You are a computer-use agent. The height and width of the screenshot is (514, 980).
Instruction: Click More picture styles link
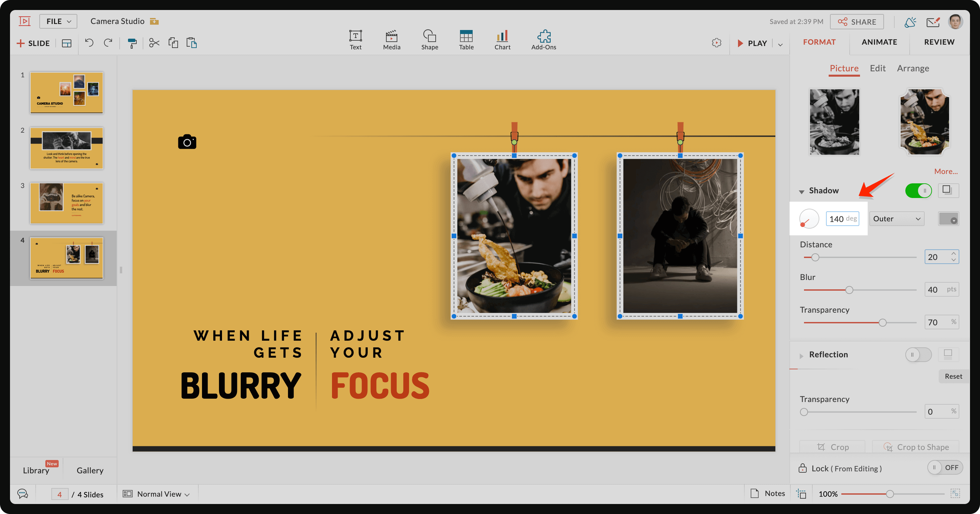[944, 171]
